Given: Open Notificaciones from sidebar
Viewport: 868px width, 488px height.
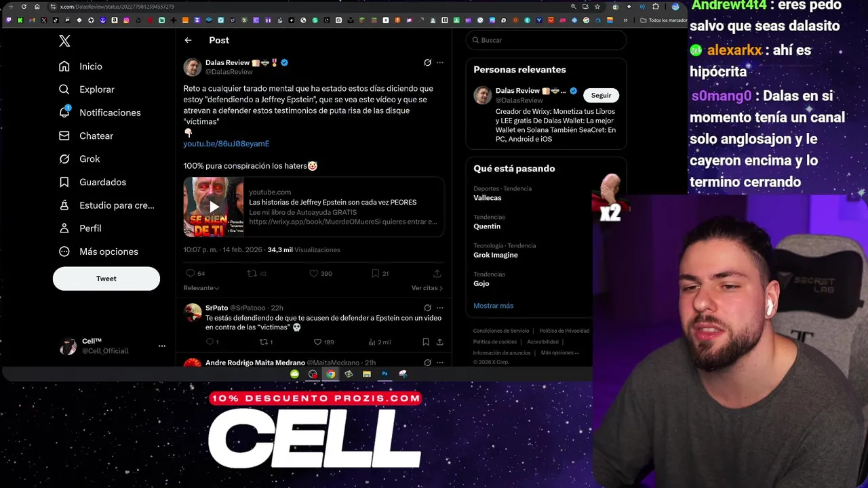Looking at the screenshot, I should click(100, 113).
